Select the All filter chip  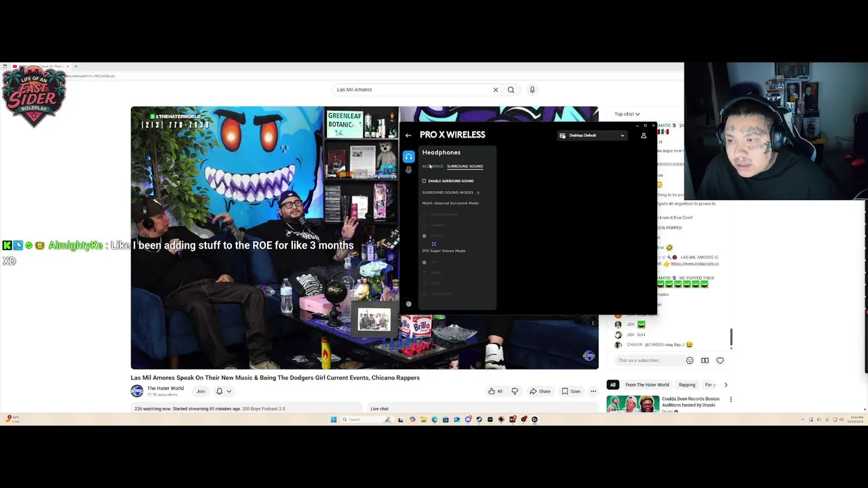(x=612, y=385)
